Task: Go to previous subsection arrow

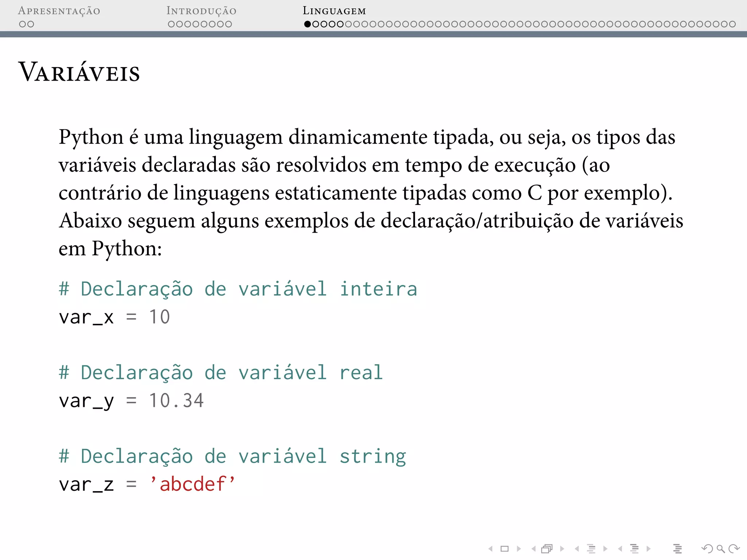Action: point(577,549)
